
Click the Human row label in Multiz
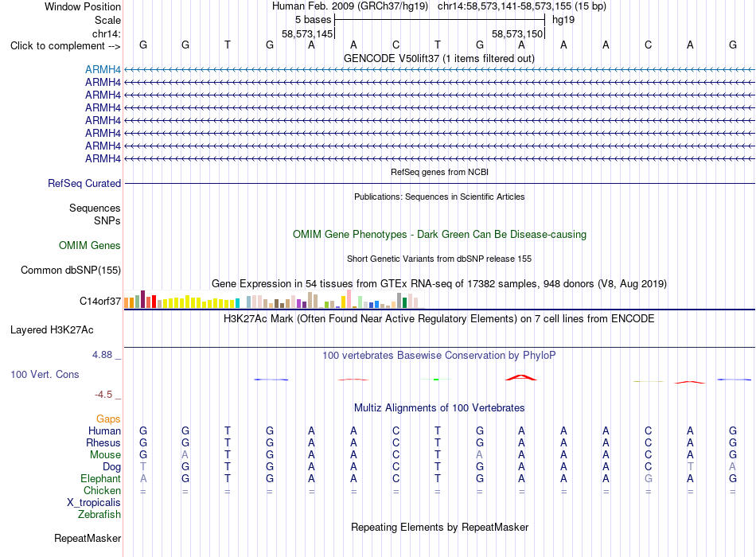[104, 430]
